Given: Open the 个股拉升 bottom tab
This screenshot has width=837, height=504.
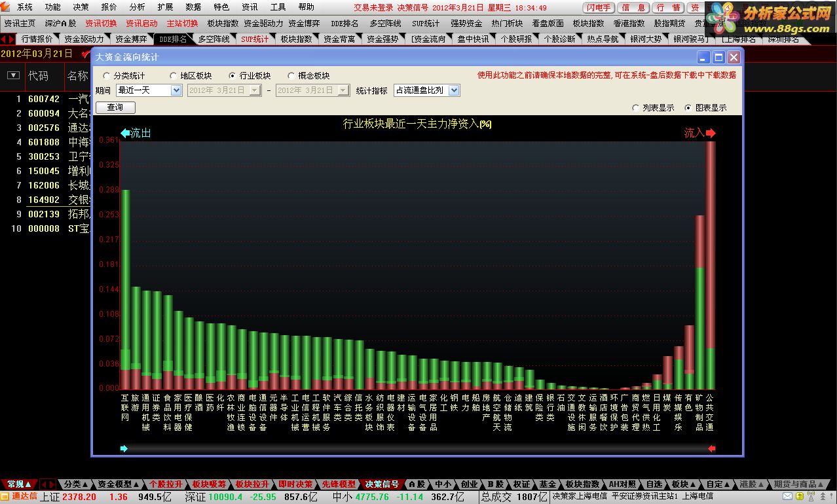Looking at the screenshot, I should [x=166, y=484].
